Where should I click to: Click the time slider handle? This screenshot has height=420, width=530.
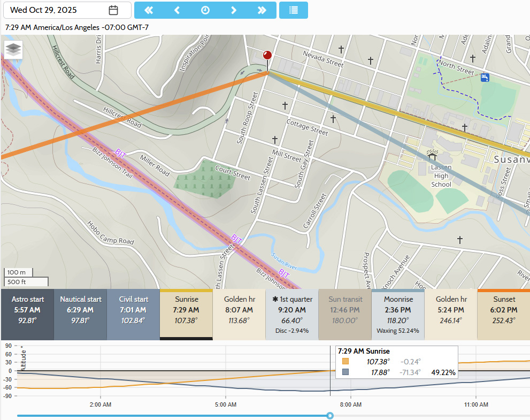330,416
